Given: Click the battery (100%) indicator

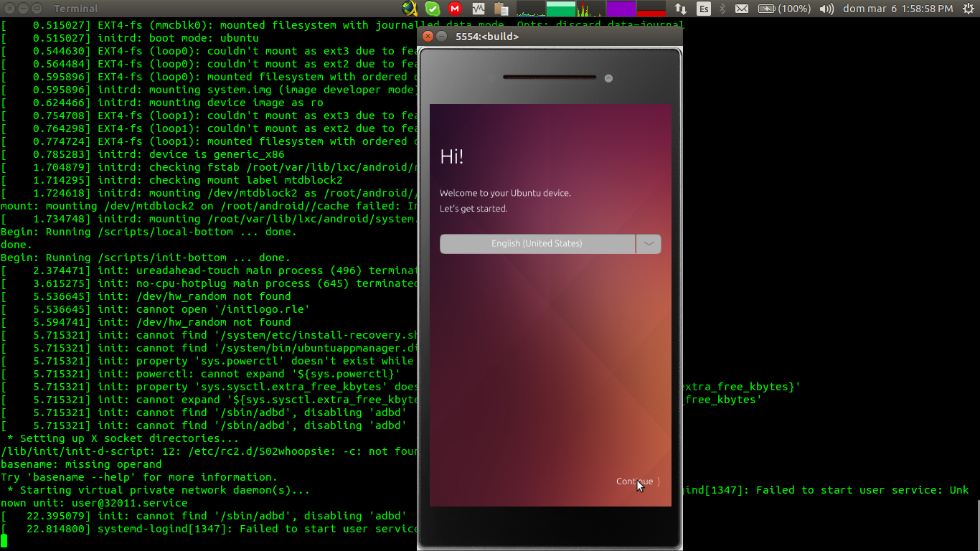Looking at the screenshot, I should click(x=785, y=9).
